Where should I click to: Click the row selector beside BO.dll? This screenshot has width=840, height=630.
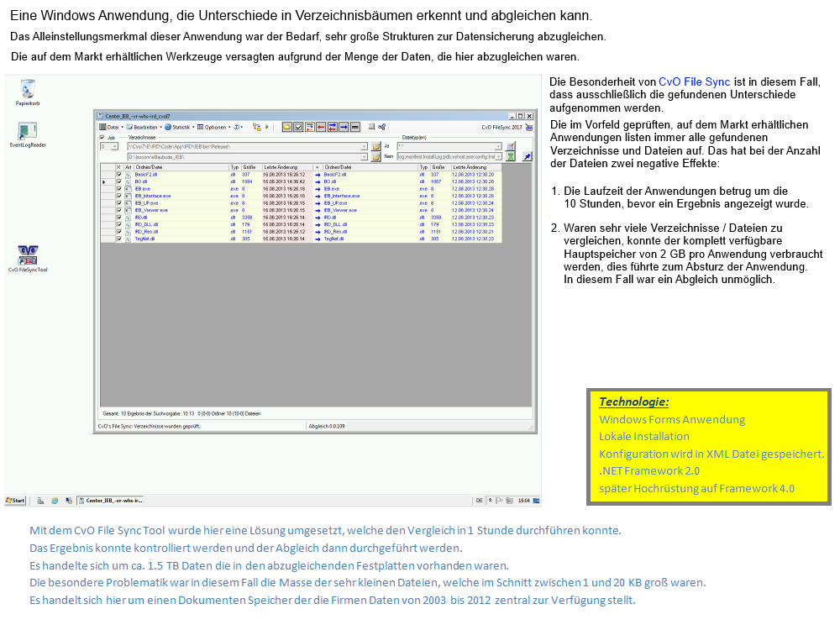tap(107, 182)
